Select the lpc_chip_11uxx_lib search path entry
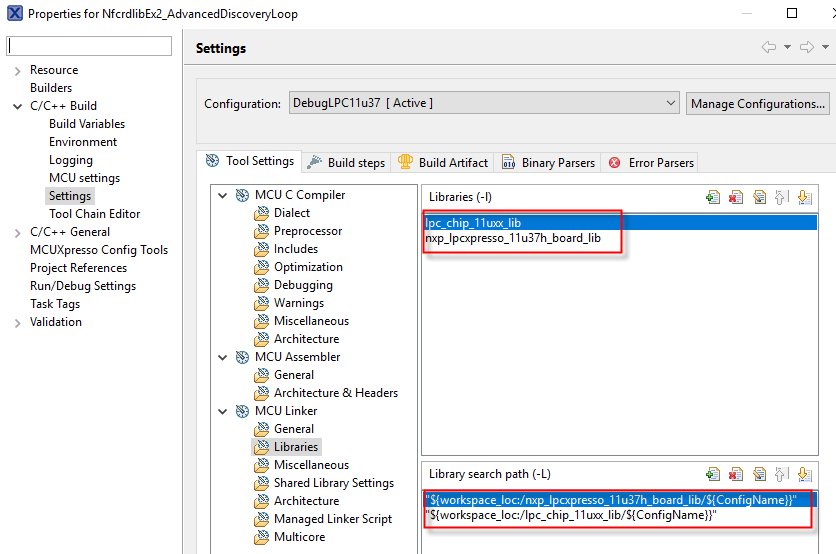Image resolution: width=836 pixels, height=554 pixels. click(620, 515)
